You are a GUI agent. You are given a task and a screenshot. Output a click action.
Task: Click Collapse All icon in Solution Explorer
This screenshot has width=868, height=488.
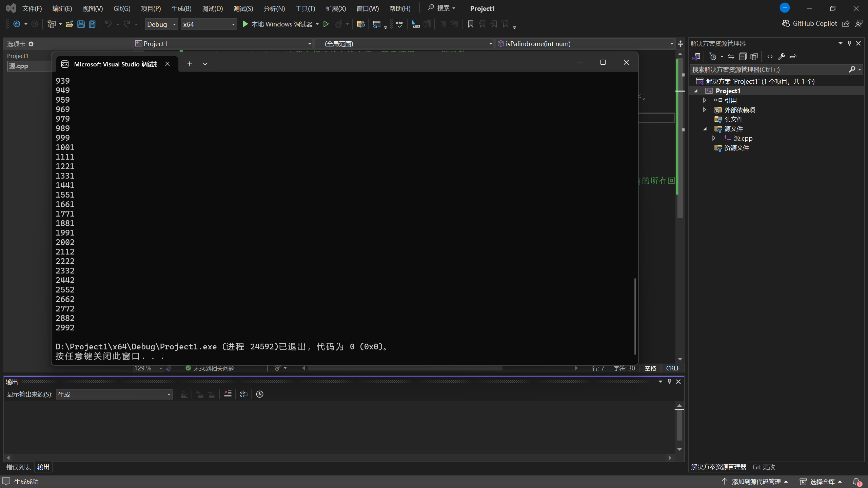click(743, 57)
